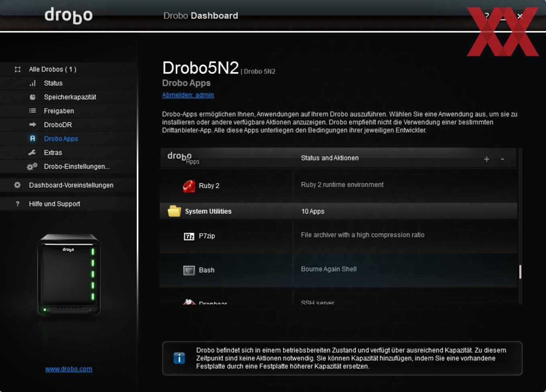Visit www.drobo.com link
The height and width of the screenshot is (392, 546).
[69, 369]
